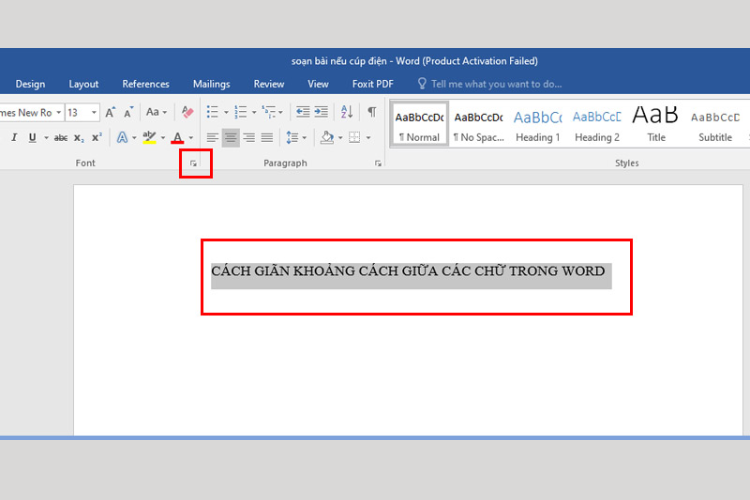Screen dimensions: 750x500
Task: Open Paragraph settings dialog launcher
Action: tap(378, 164)
